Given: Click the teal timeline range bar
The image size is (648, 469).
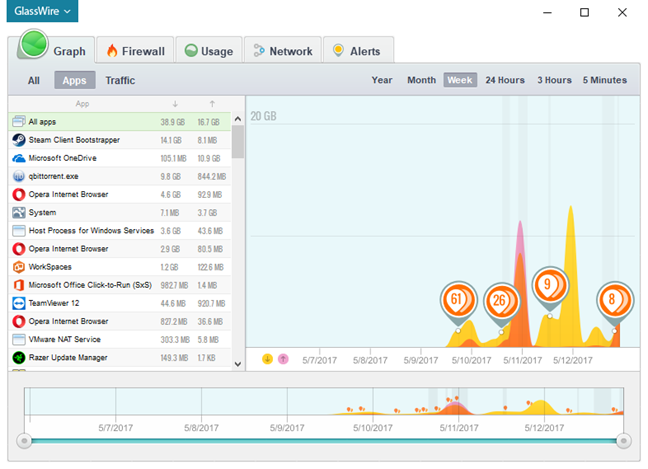Looking at the screenshot, I should pyautogui.click(x=324, y=441).
